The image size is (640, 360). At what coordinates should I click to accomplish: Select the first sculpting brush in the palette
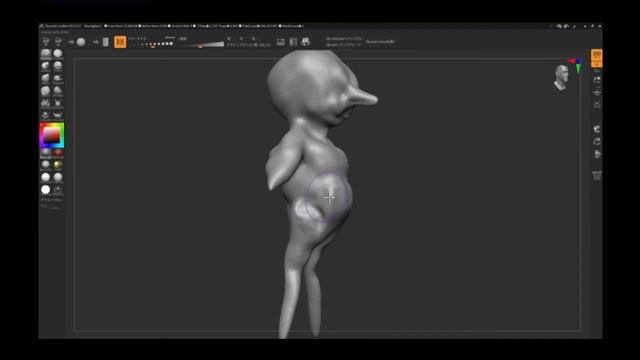[x=46, y=53]
